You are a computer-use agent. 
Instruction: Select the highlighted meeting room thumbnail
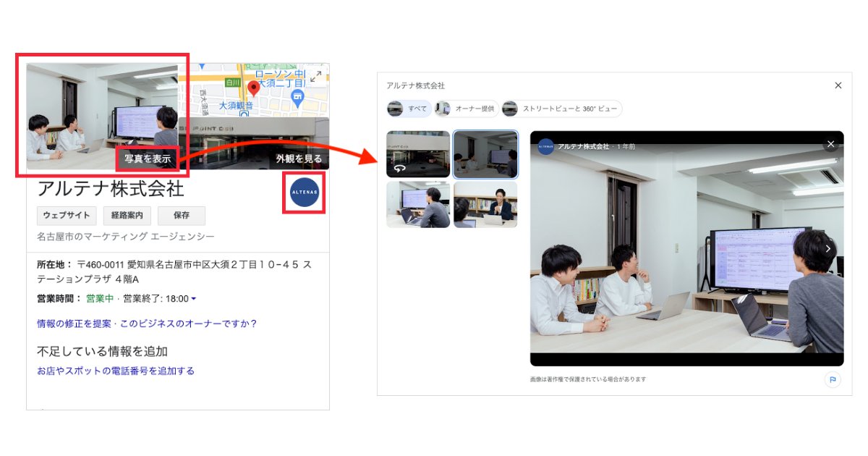tap(485, 154)
